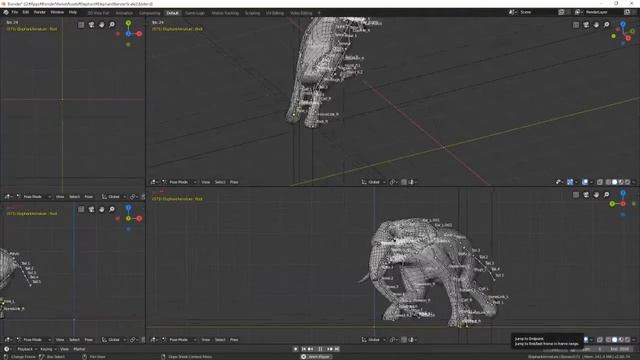Toggle auto keying record button in timeline
This screenshot has height=360, width=640.
tap(296, 349)
